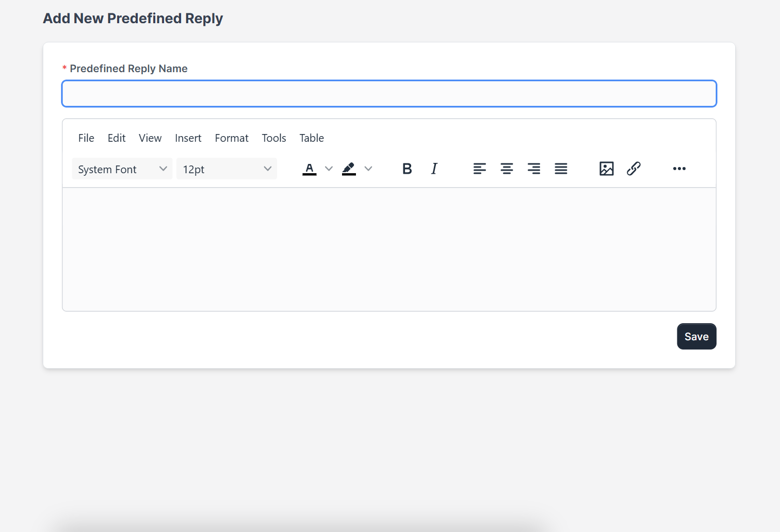Open the 12pt font size dropdown
Viewport: 780px width, 532px height.
coord(227,169)
